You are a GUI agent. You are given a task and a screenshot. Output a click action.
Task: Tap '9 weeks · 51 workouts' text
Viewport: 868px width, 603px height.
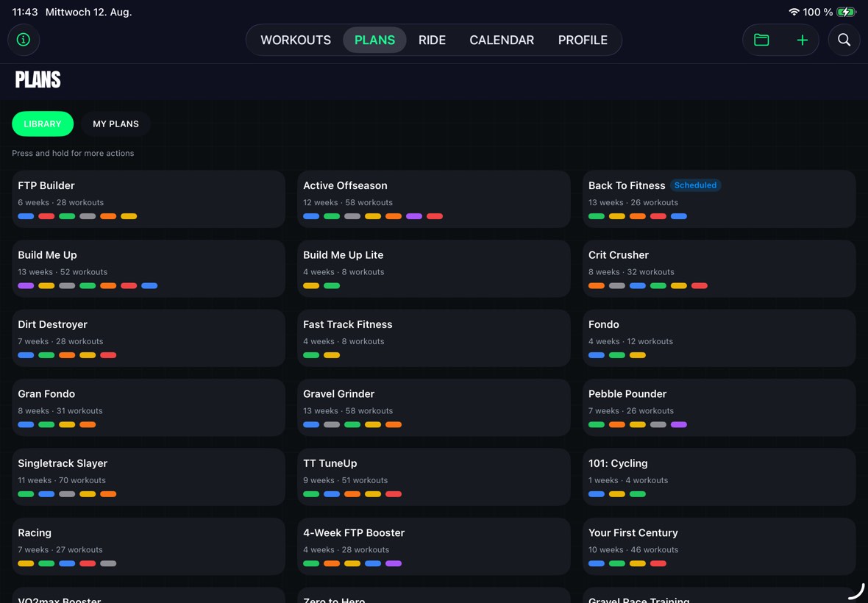pyautogui.click(x=346, y=480)
